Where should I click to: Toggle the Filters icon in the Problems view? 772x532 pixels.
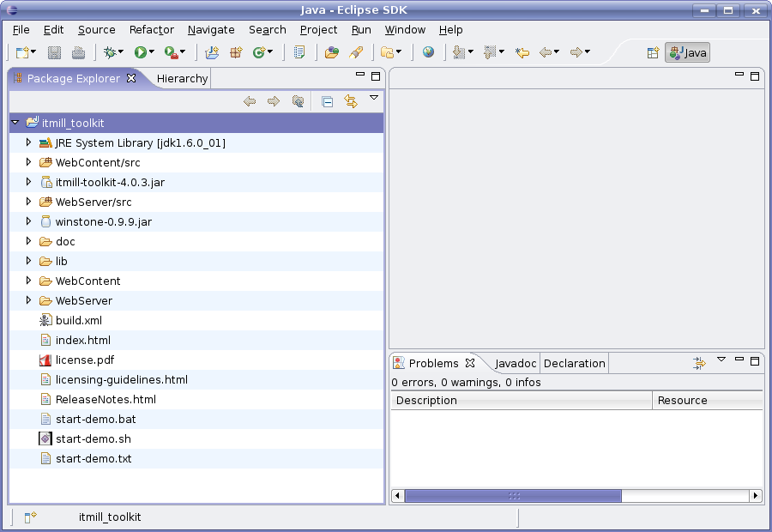(700, 361)
